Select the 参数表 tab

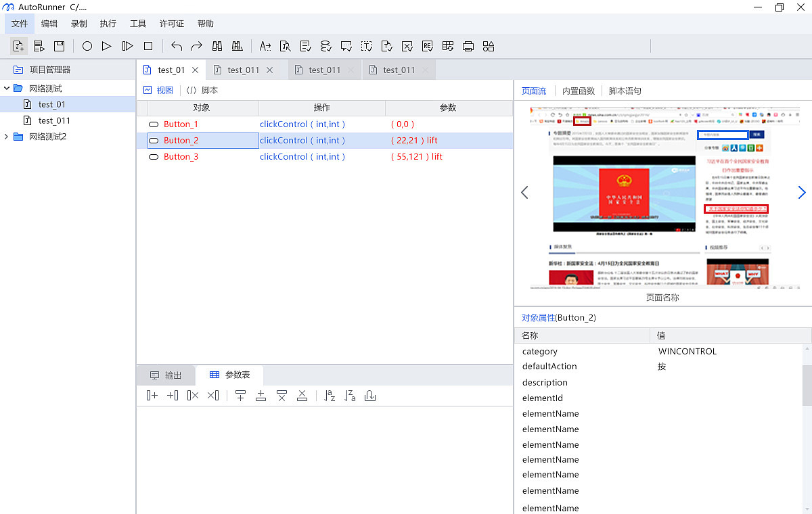pyautogui.click(x=230, y=375)
